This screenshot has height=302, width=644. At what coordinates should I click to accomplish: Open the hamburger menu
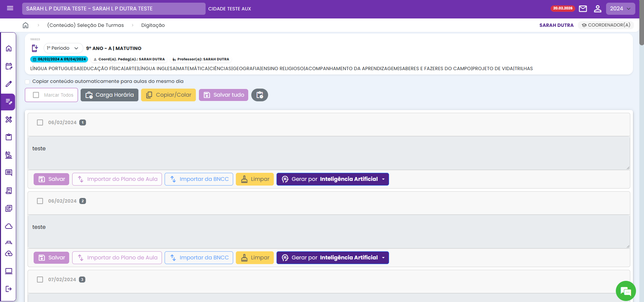[x=10, y=8]
